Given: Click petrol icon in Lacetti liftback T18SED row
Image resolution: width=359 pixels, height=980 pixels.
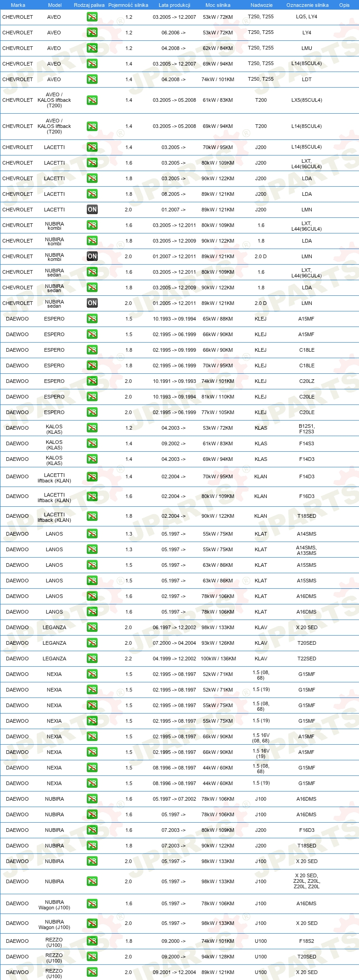Looking at the screenshot, I should pyautogui.click(x=92, y=516).
